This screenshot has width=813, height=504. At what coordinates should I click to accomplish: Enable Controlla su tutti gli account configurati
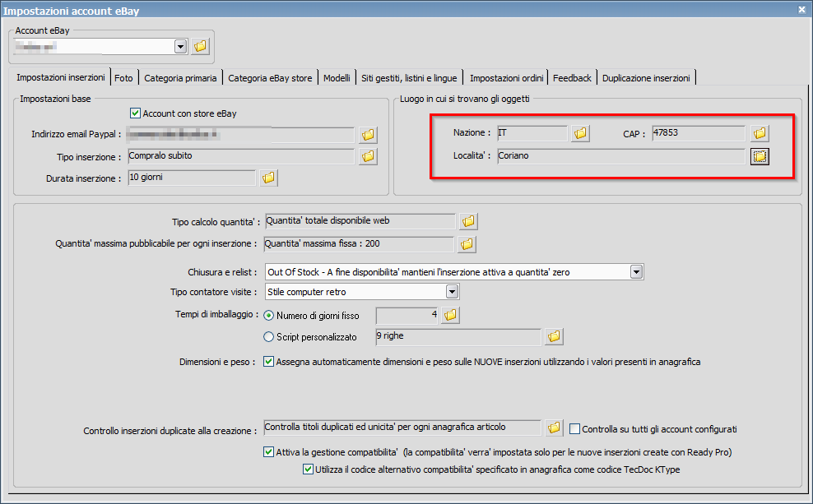[574, 429]
